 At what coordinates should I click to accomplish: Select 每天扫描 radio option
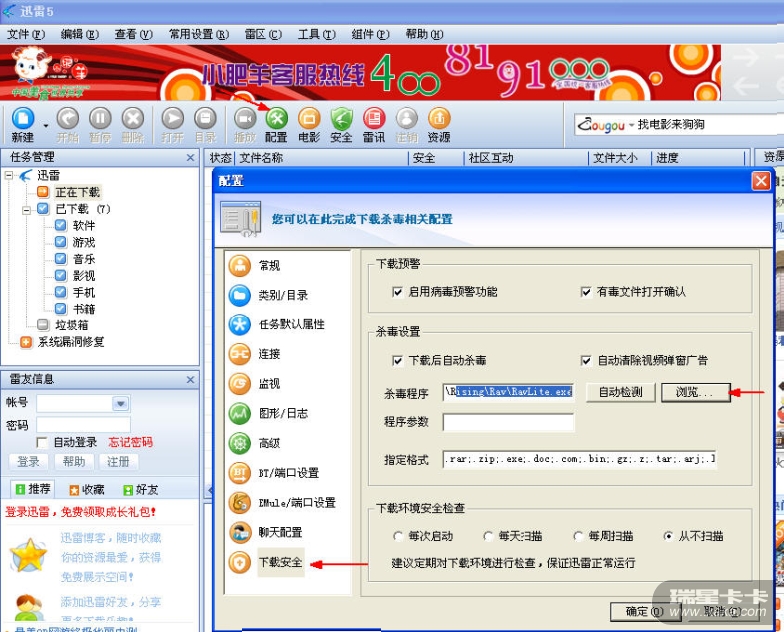click(x=488, y=536)
